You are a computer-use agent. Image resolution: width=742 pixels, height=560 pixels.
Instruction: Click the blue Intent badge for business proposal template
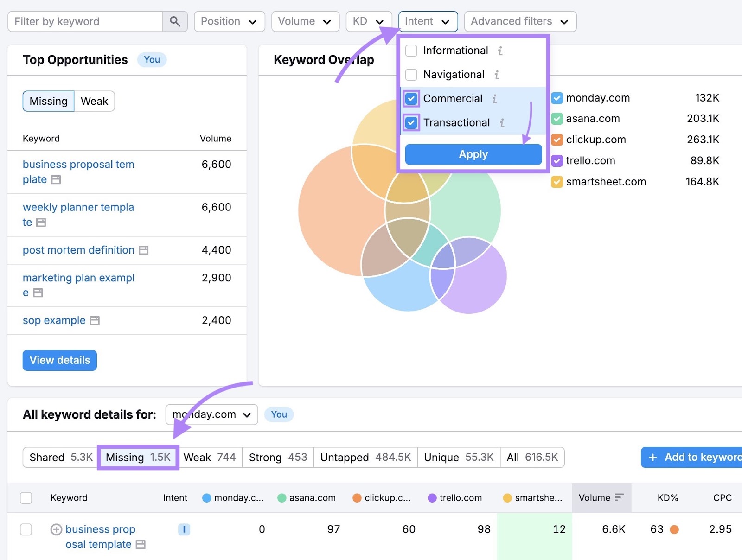184,529
